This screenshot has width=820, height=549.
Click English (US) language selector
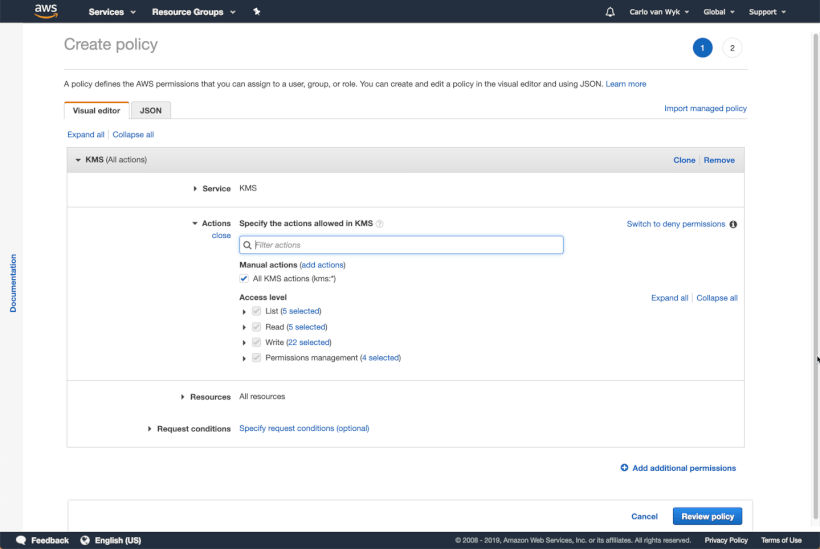118,540
